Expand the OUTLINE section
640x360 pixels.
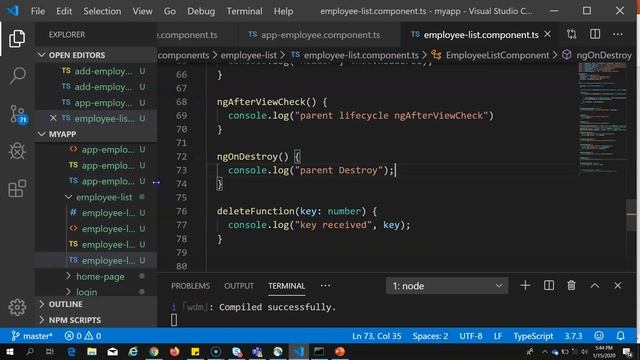65,304
